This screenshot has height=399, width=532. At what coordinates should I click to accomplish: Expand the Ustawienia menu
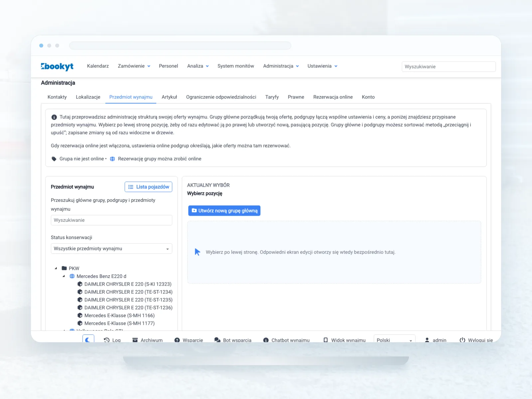pos(323,66)
